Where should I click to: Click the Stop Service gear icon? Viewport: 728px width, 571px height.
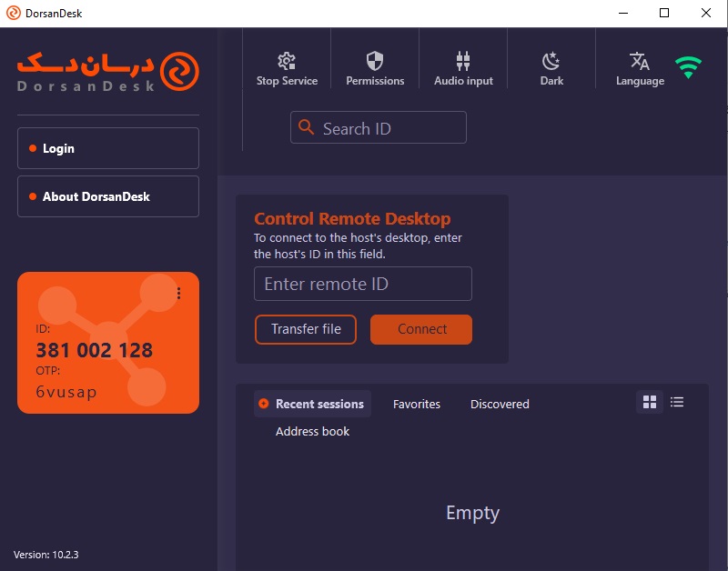tap(287, 61)
